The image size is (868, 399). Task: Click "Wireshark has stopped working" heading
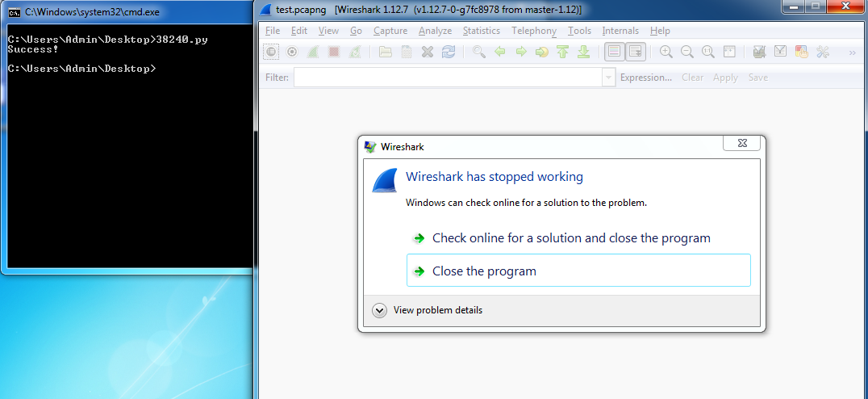click(x=495, y=177)
